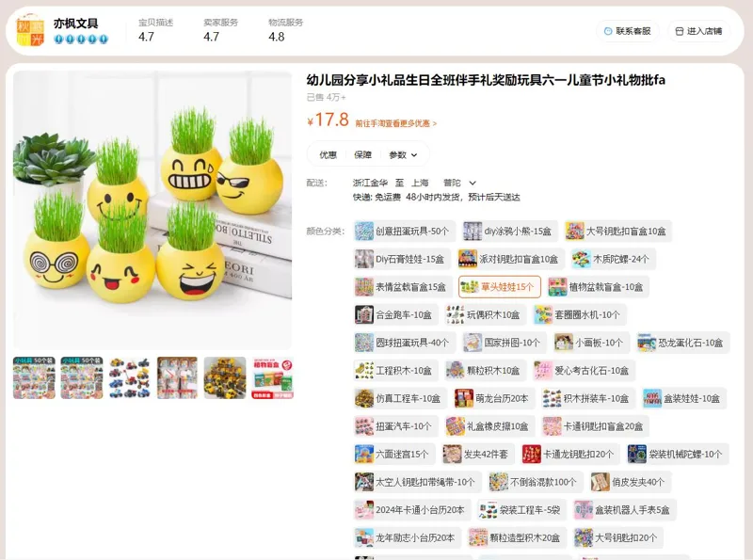View the yellow excavator toys thumbnail

[x=225, y=378]
